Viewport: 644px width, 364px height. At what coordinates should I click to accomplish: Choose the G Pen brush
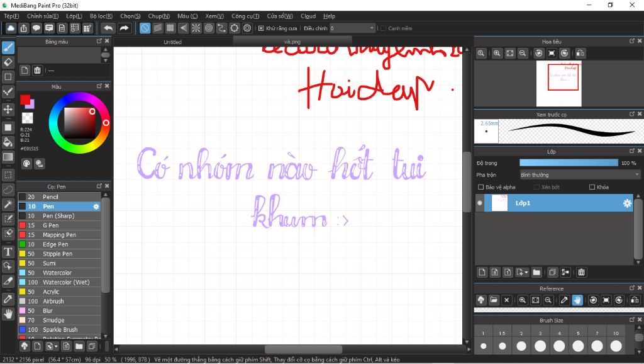click(x=59, y=225)
